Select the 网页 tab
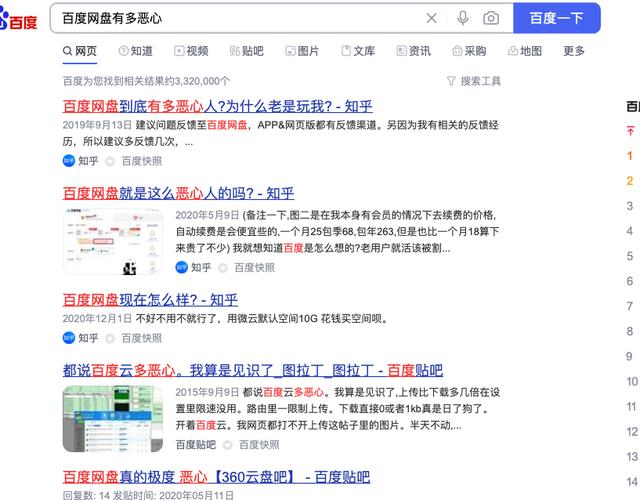Screen dimensions: 640x500 [x=80, y=51]
